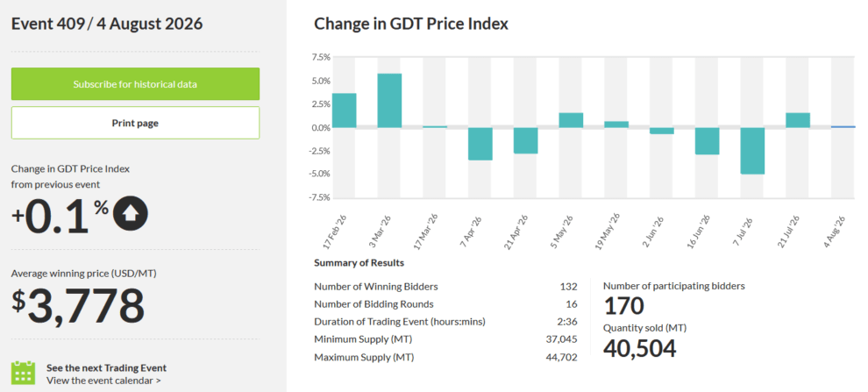Select the 21 Apr '26 negative bar

[x=526, y=140]
